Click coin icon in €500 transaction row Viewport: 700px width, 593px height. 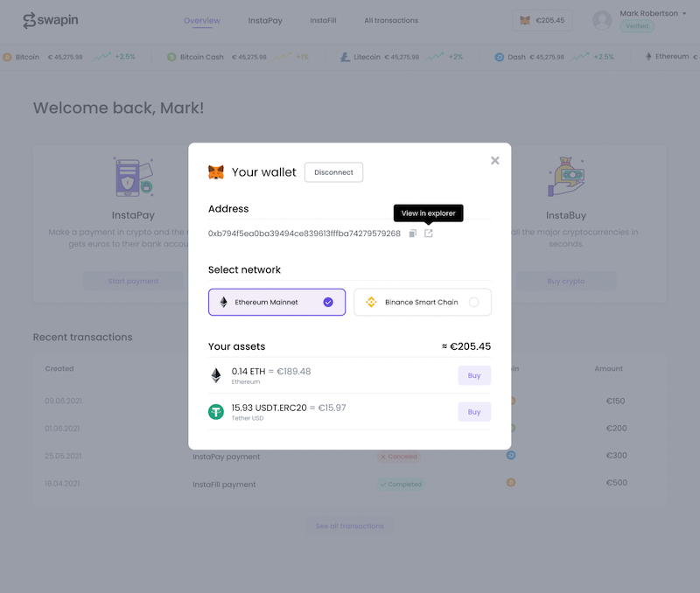coord(511,482)
